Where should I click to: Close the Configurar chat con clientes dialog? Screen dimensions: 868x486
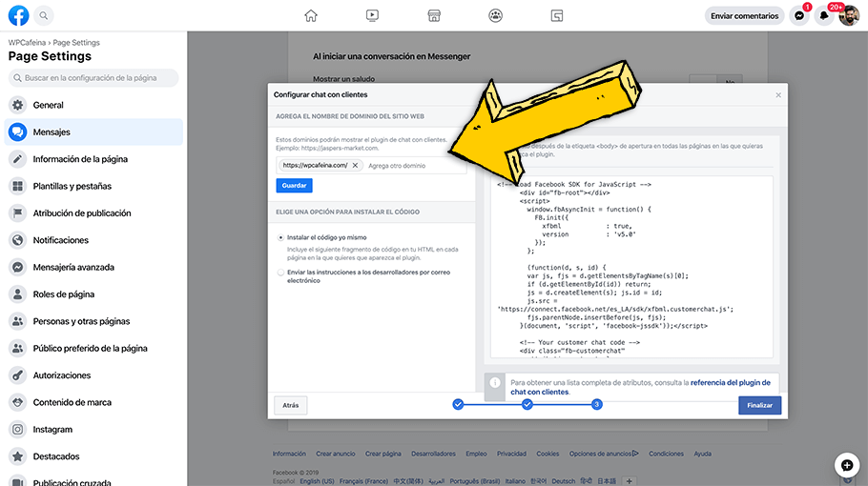[778, 95]
